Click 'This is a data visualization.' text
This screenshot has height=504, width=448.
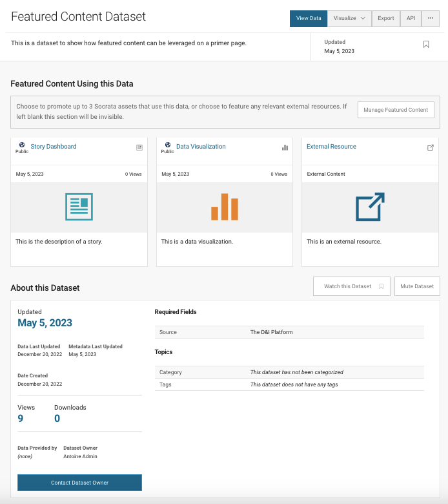click(x=197, y=242)
